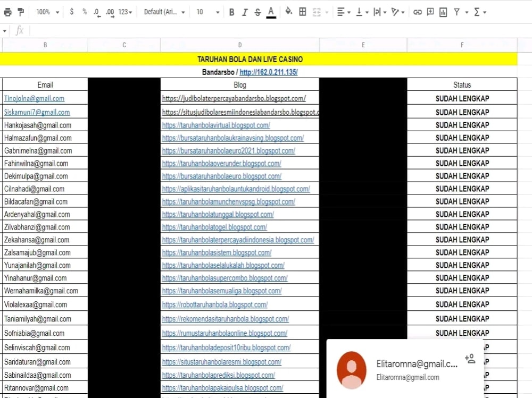Select cell Hankojasah@gmail.com

point(45,125)
